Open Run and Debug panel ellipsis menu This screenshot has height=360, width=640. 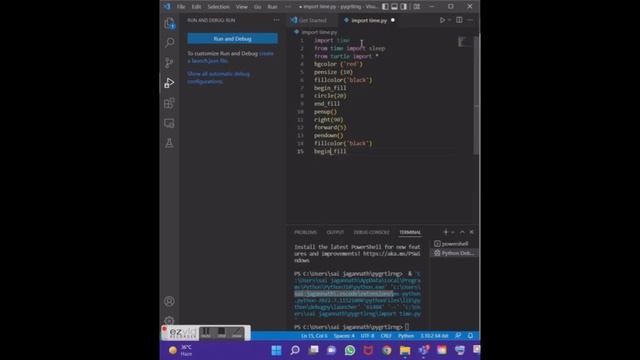[x=277, y=20]
